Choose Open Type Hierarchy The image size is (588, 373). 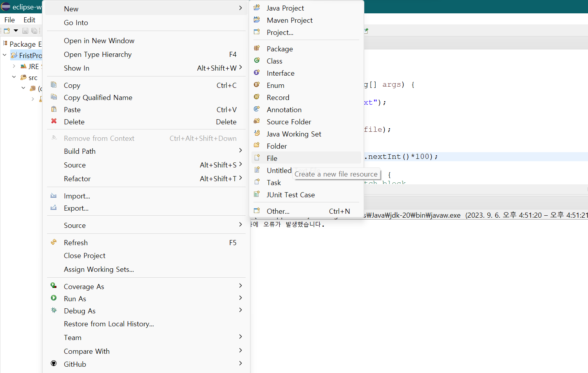(x=146, y=55)
